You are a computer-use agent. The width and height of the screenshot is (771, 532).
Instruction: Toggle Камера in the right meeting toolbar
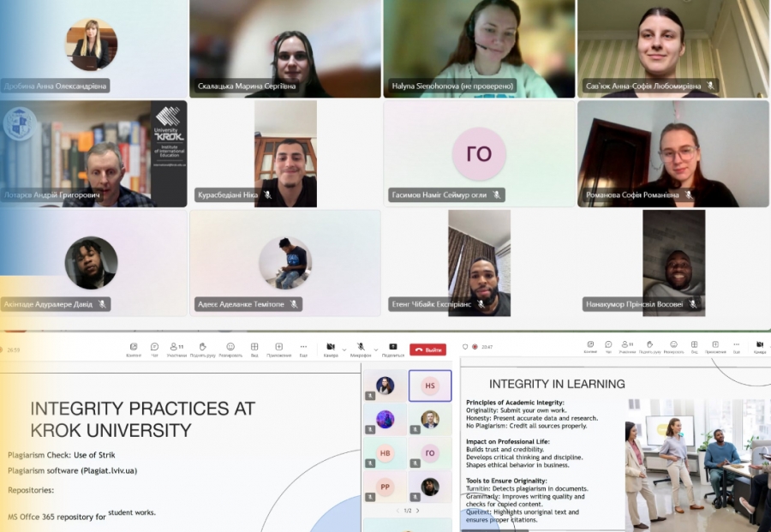[760, 347]
